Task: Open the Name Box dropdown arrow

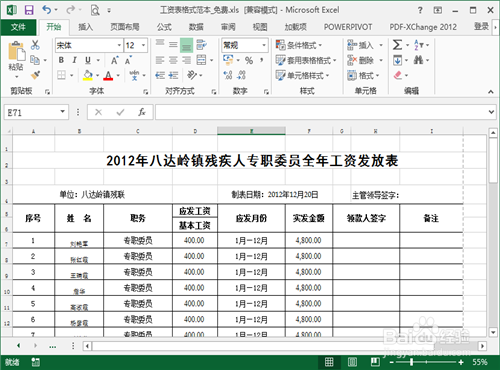Action: pos(62,112)
